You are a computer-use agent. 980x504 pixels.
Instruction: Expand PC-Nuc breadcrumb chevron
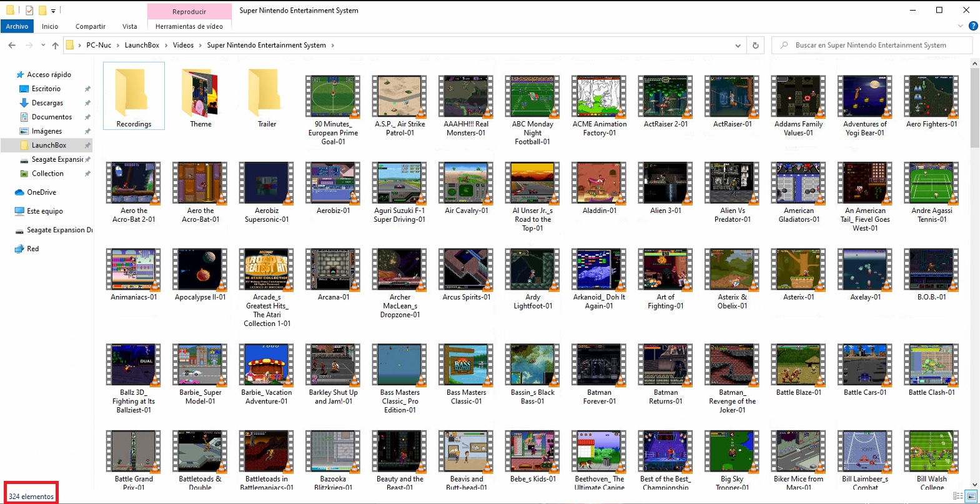click(117, 45)
